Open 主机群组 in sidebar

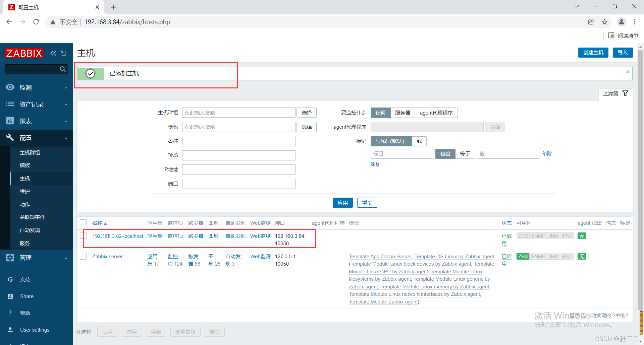[42, 152]
